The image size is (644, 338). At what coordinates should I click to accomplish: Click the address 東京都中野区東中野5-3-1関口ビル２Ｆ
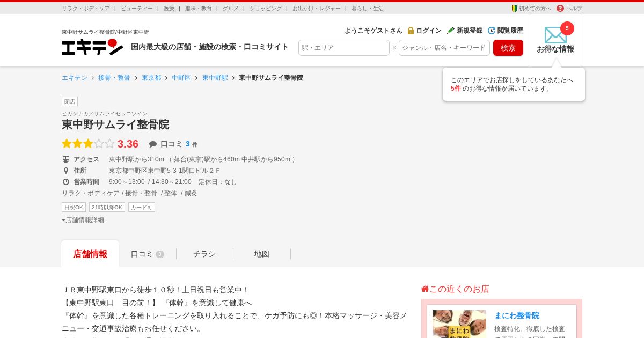click(x=165, y=171)
